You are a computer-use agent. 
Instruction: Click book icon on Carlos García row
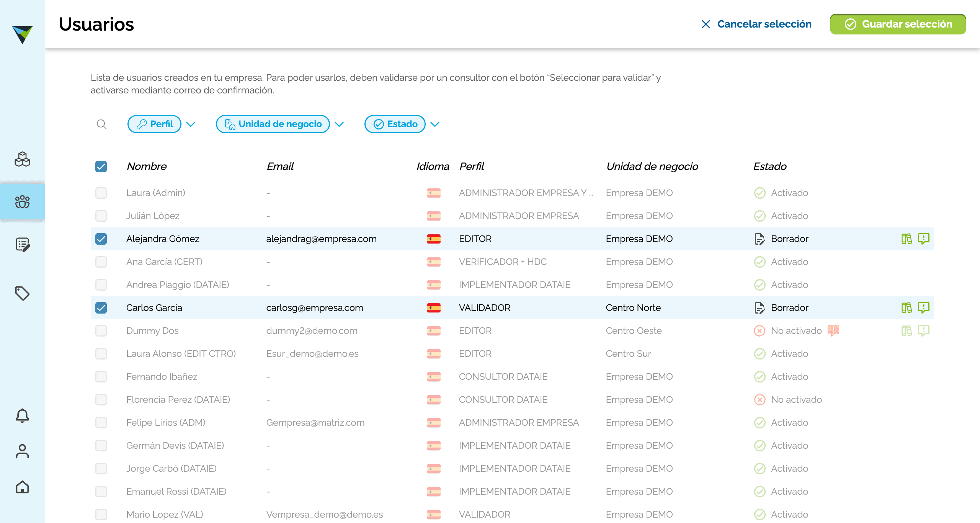tap(906, 308)
